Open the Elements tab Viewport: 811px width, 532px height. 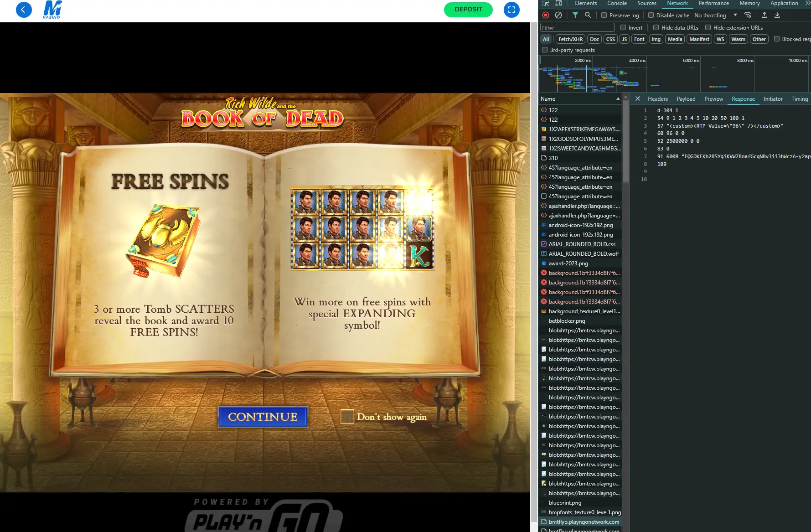click(x=586, y=3)
